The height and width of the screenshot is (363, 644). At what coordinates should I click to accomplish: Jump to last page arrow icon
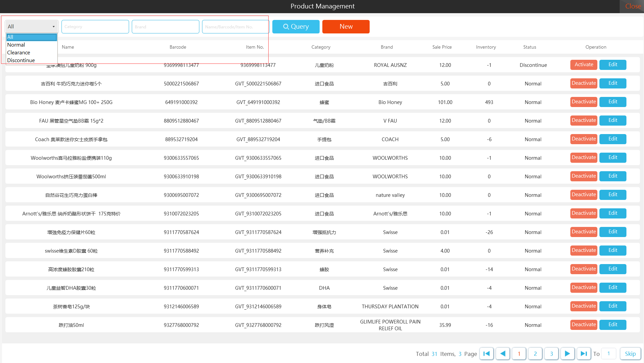(x=584, y=354)
